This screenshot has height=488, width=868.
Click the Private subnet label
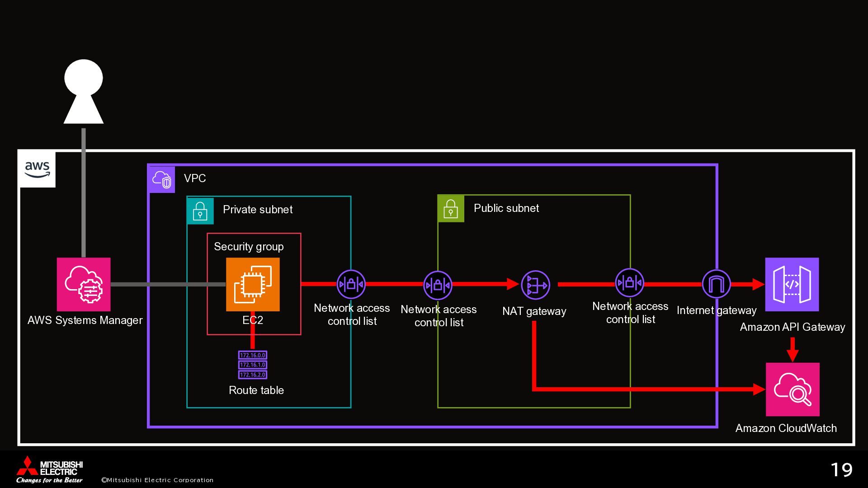pos(258,209)
